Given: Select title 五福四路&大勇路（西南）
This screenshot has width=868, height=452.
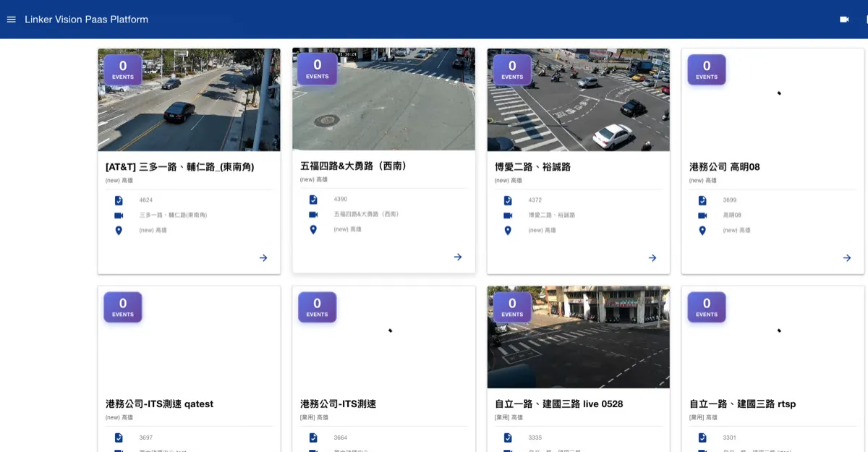Looking at the screenshot, I should pos(356,166).
